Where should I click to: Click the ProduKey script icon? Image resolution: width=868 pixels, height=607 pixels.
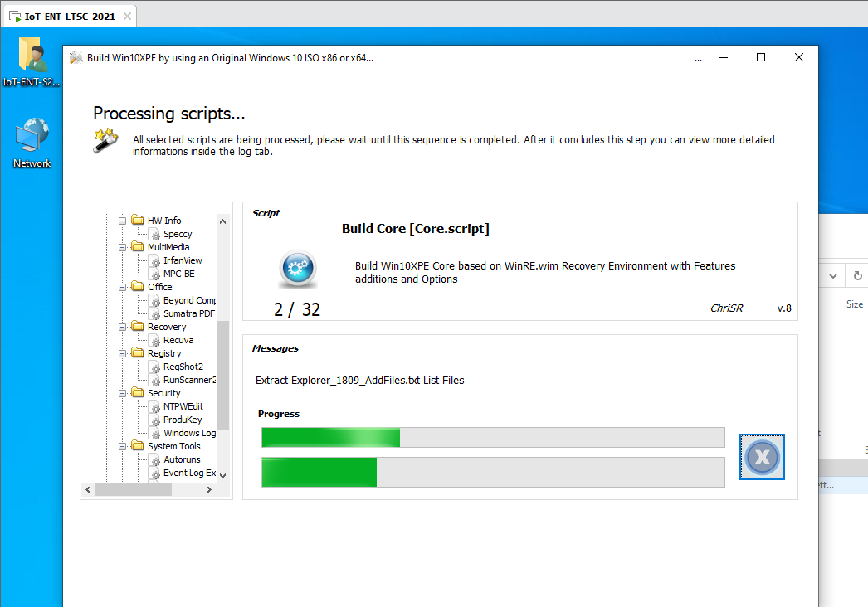[x=155, y=421]
